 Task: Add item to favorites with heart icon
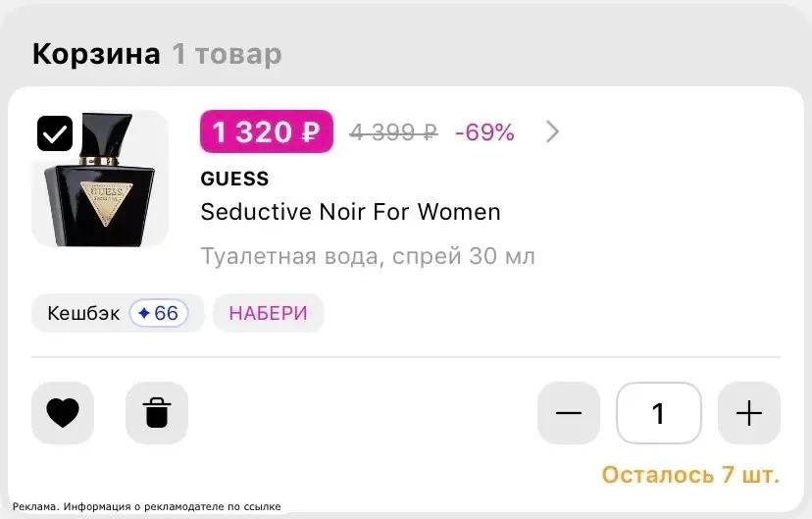tap(63, 413)
